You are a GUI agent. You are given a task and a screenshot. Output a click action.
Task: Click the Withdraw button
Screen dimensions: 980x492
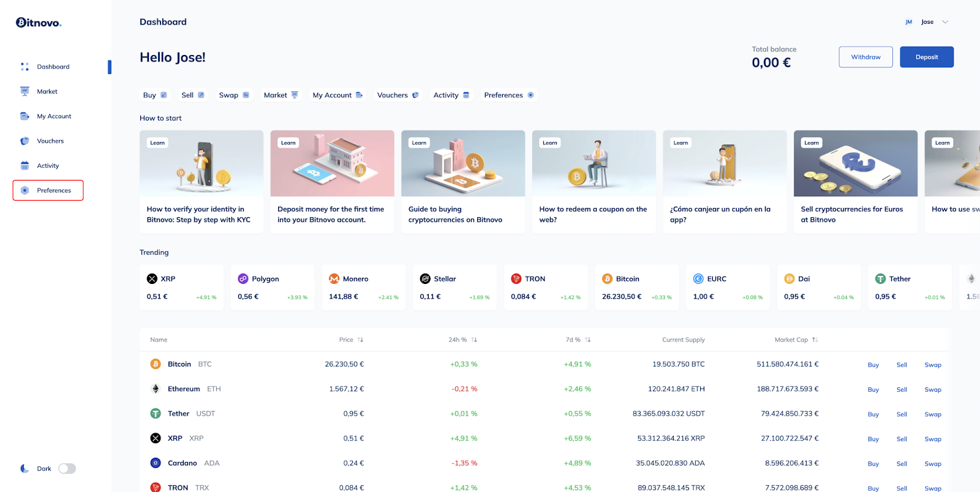pyautogui.click(x=865, y=57)
